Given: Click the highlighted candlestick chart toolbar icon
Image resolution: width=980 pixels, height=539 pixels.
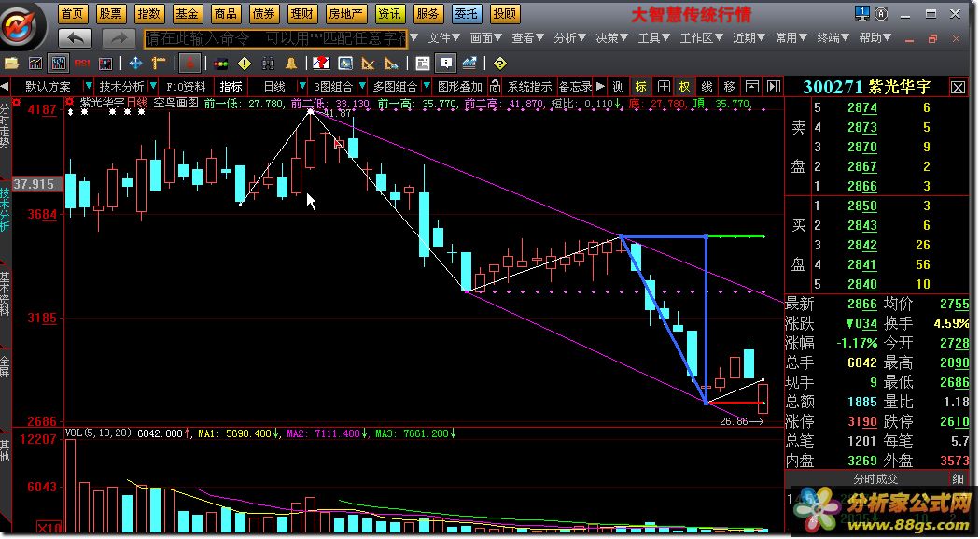Looking at the screenshot, I should 58,64.
